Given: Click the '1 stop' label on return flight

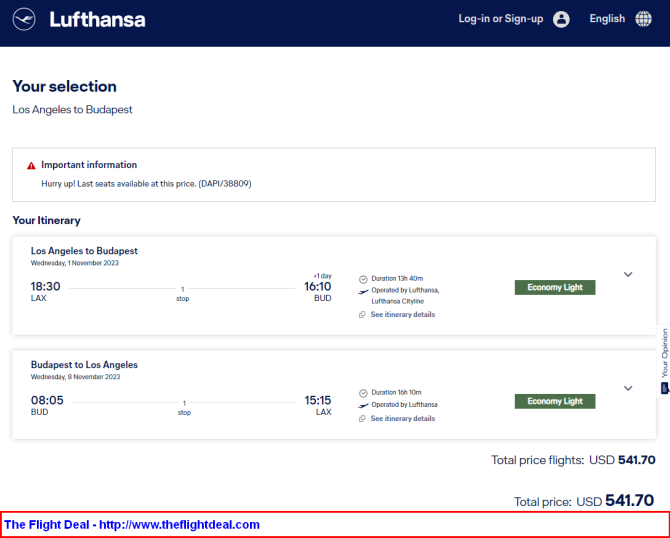Looking at the screenshot, I should pyautogui.click(x=184, y=408).
